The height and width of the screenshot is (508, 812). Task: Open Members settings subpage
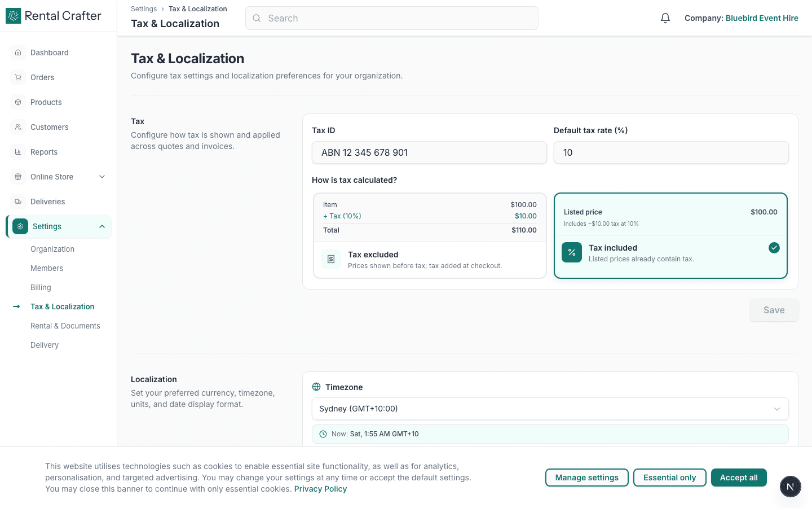tap(47, 268)
